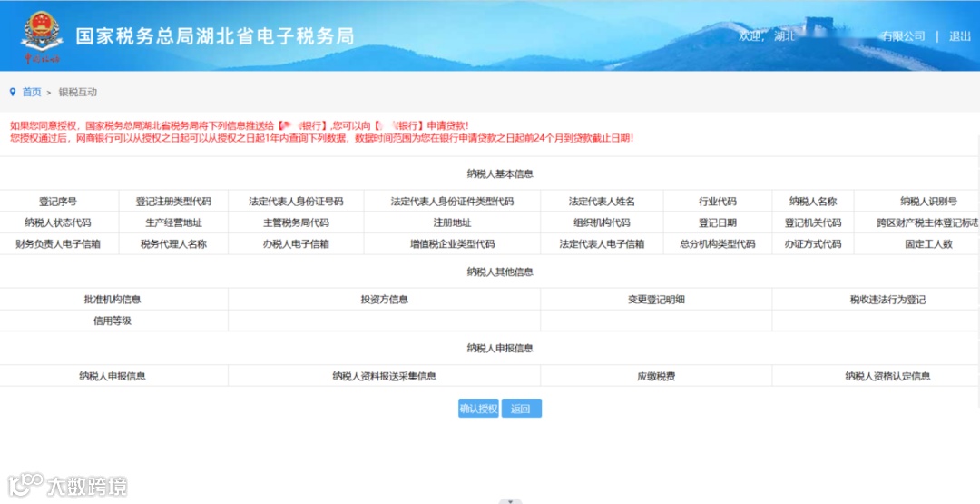Viewport: 980px width, 504px height.
Task: Select the 总分机构类型代码 cell
Action: coord(718,244)
